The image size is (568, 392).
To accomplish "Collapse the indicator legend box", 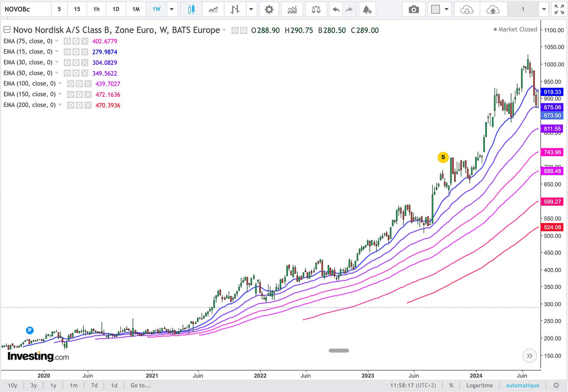I will (7, 30).
